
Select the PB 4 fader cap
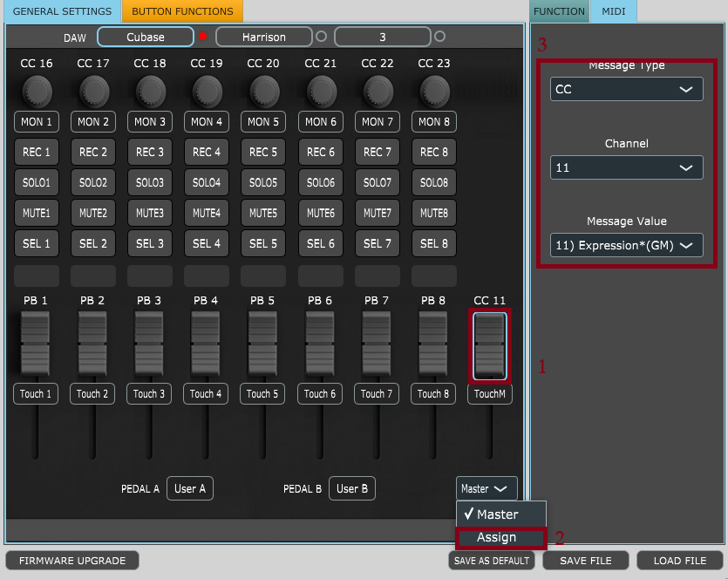[205, 344]
